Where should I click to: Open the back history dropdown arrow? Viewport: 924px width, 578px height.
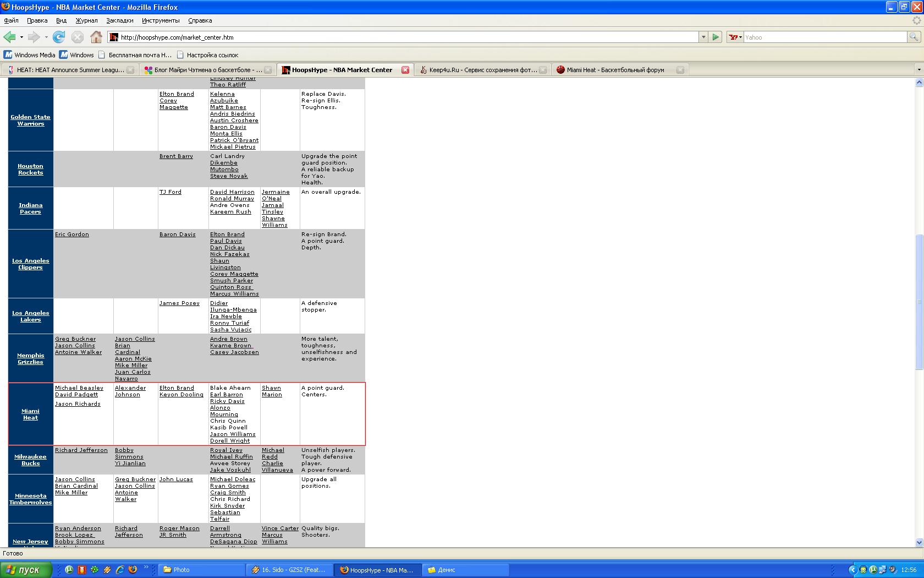(x=21, y=37)
